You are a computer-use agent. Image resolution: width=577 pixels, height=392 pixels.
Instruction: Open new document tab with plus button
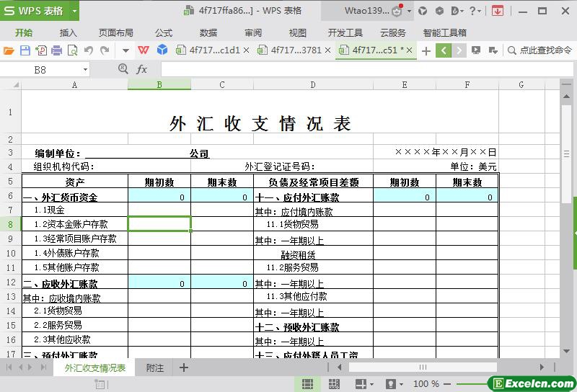[426, 50]
